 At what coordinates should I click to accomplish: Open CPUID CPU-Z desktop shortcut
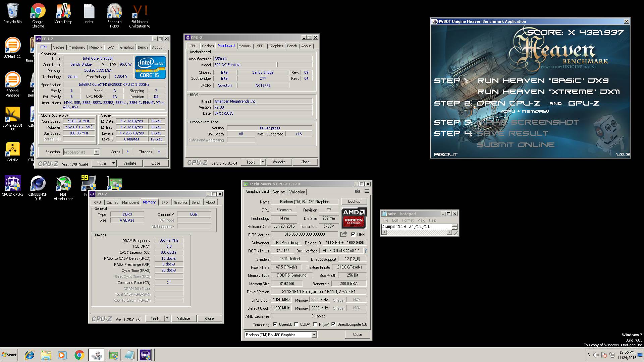tap(12, 186)
